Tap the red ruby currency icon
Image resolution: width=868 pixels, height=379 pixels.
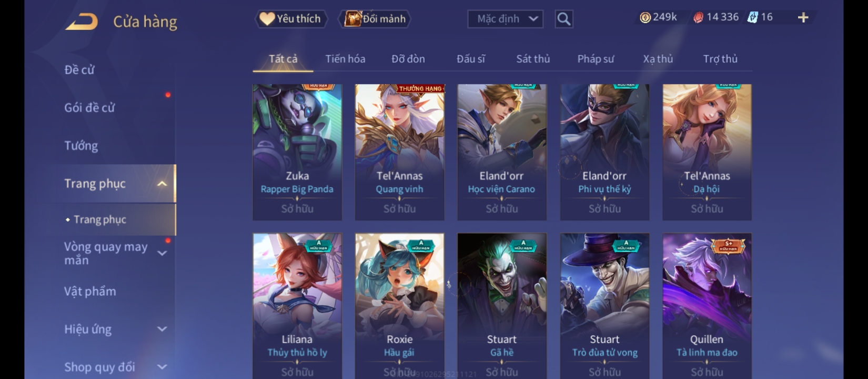(x=698, y=17)
